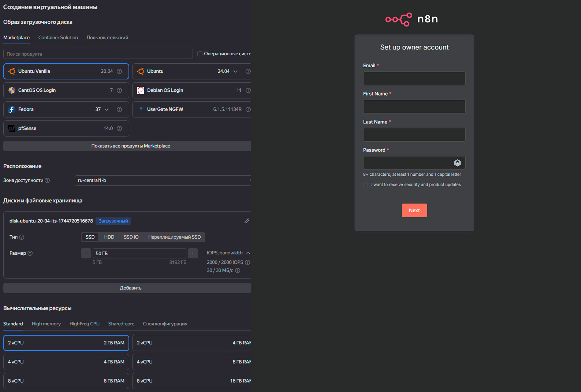Click the Fedora info icon

(x=119, y=109)
